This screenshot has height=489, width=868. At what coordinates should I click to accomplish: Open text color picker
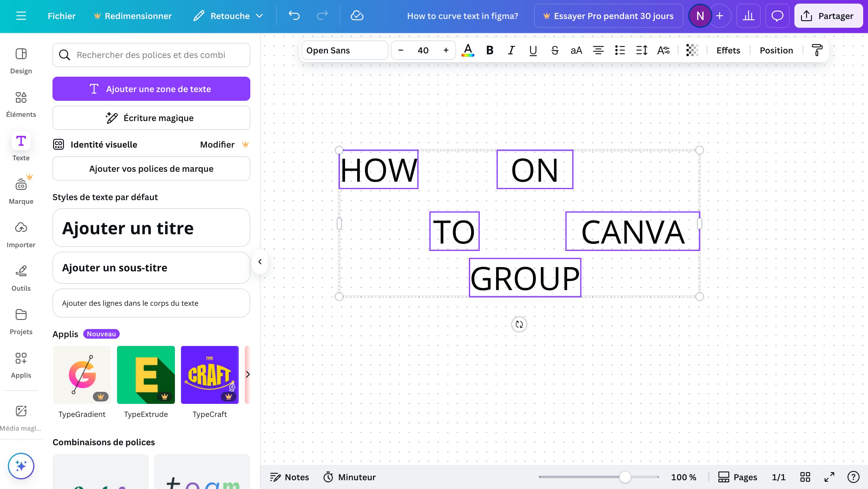468,50
